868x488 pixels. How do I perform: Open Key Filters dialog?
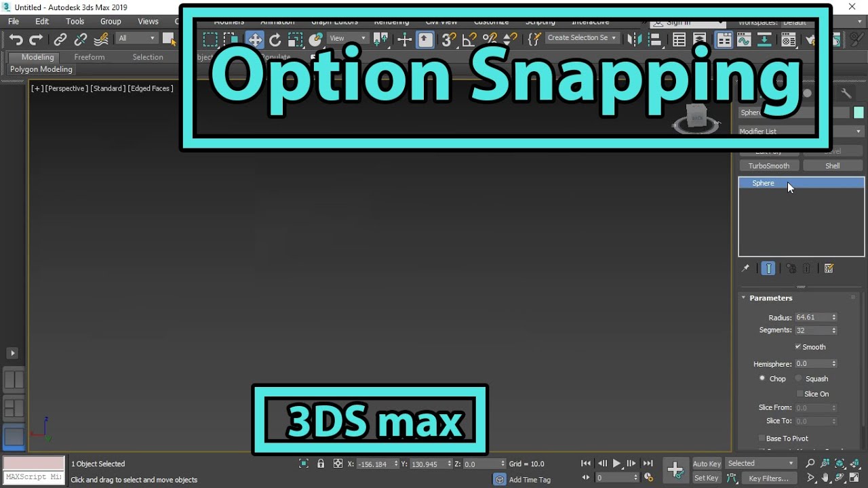point(768,479)
